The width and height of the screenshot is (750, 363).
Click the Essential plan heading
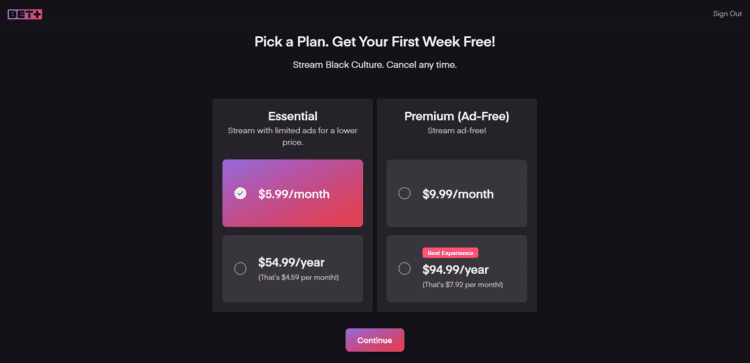293,116
